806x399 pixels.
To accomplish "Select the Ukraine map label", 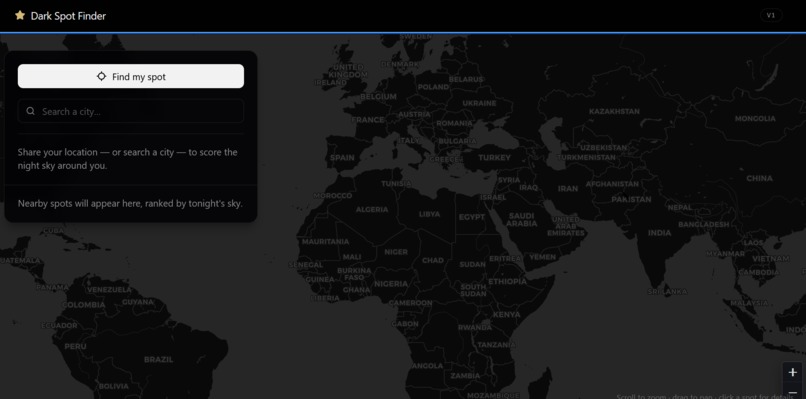I will (x=479, y=103).
